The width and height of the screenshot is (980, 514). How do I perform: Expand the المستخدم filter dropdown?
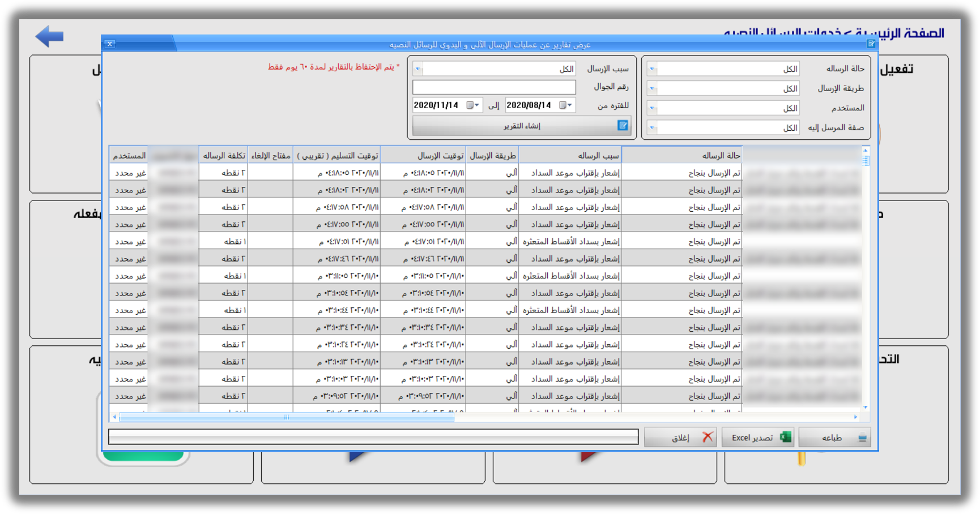[652, 108]
